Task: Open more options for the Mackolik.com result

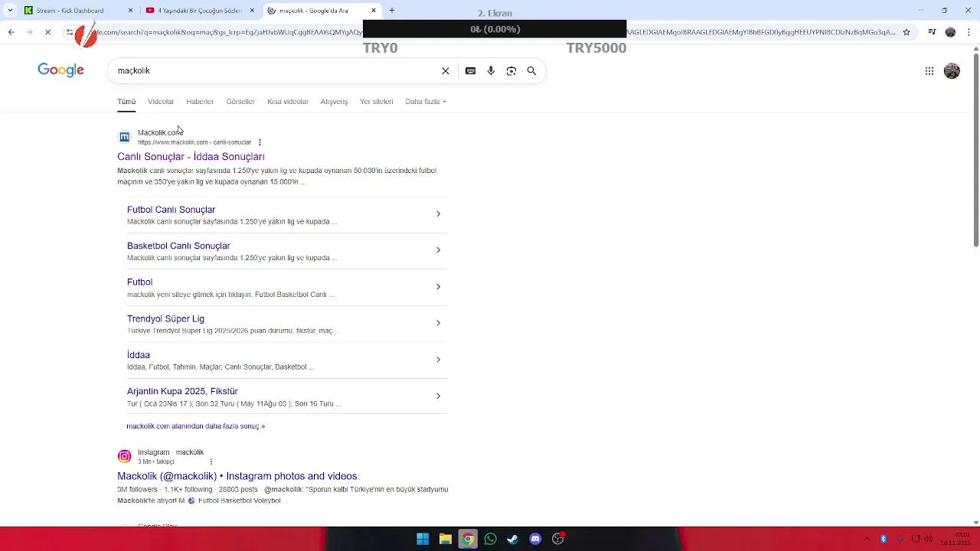Action: (x=260, y=142)
